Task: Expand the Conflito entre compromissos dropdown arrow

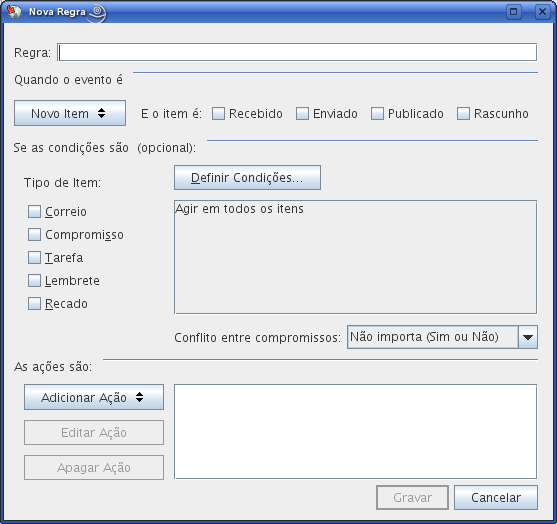Action: [x=528, y=337]
